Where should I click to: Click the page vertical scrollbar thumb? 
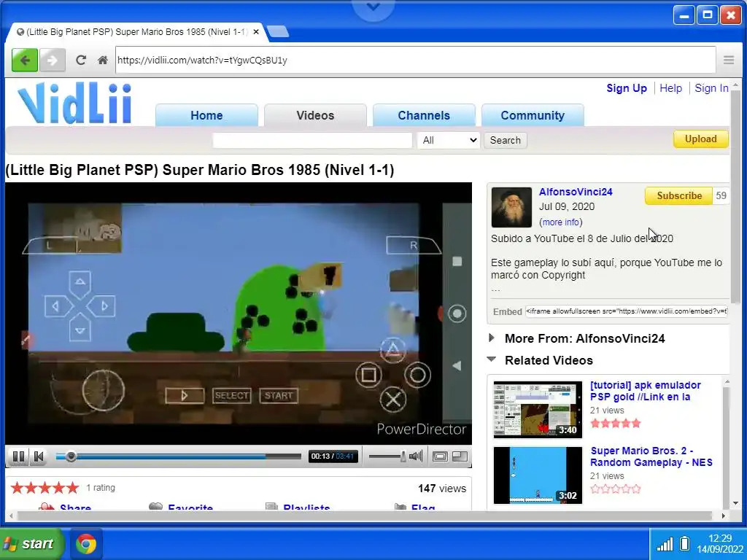click(x=735, y=195)
